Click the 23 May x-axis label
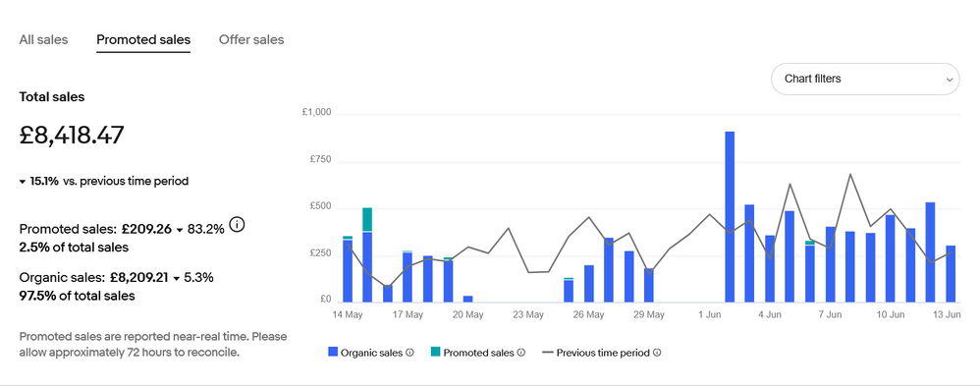Image resolution: width=980 pixels, height=387 pixels. (528, 314)
